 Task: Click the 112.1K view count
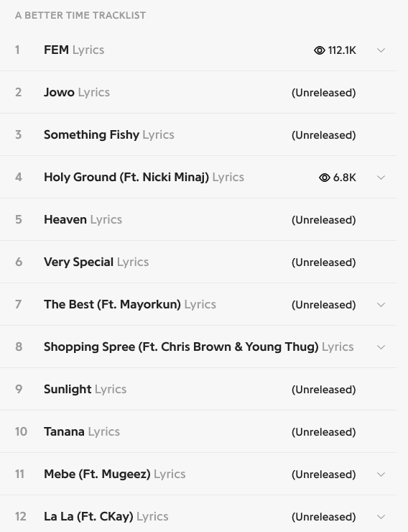(342, 50)
